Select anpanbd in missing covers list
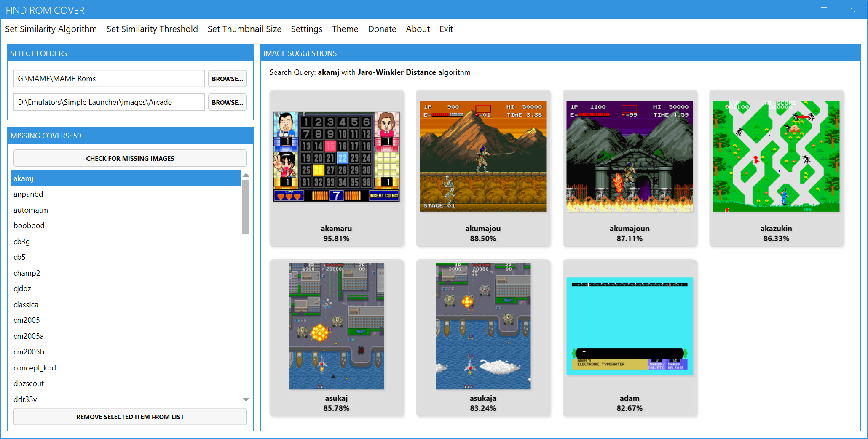 point(126,194)
